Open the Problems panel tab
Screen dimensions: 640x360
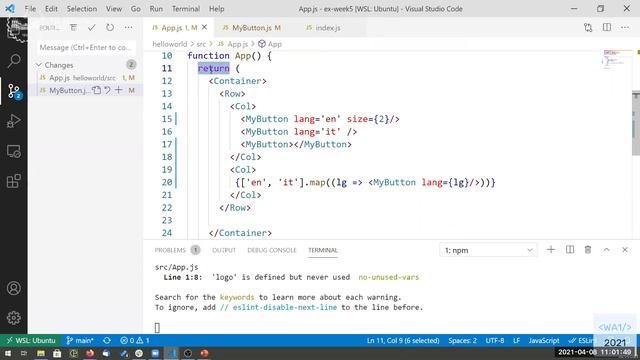point(177,250)
